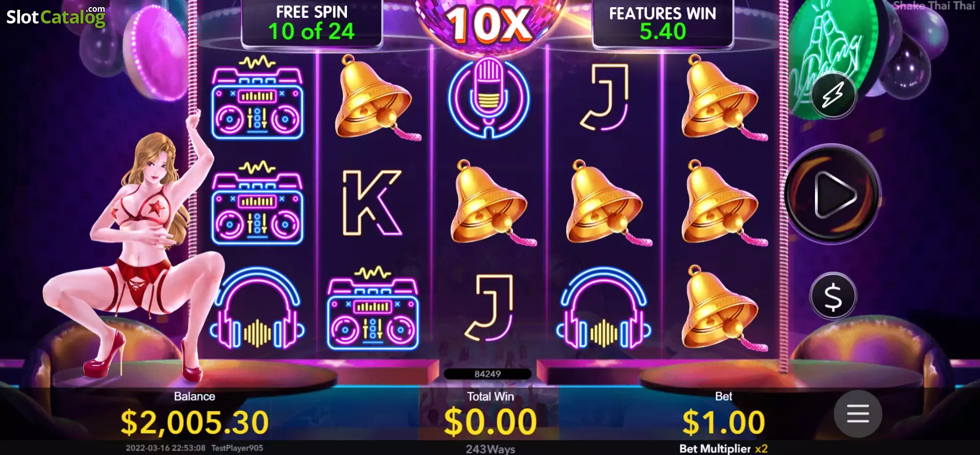Click the Features Win display
This screenshot has width=980, height=455.
pyautogui.click(x=663, y=23)
